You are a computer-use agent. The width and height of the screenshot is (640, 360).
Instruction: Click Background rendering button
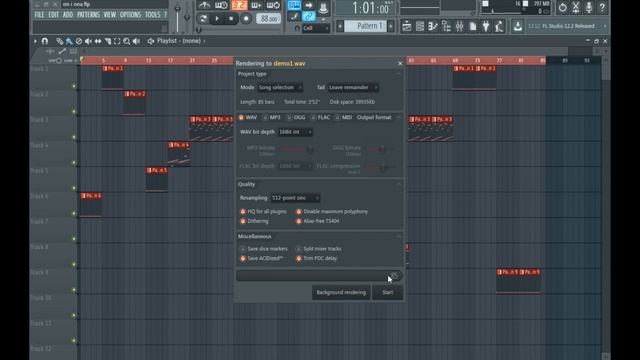coord(341,292)
